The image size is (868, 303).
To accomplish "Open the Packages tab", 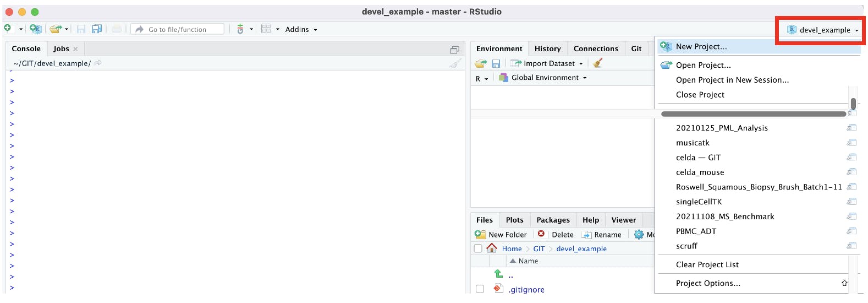I will (x=553, y=220).
